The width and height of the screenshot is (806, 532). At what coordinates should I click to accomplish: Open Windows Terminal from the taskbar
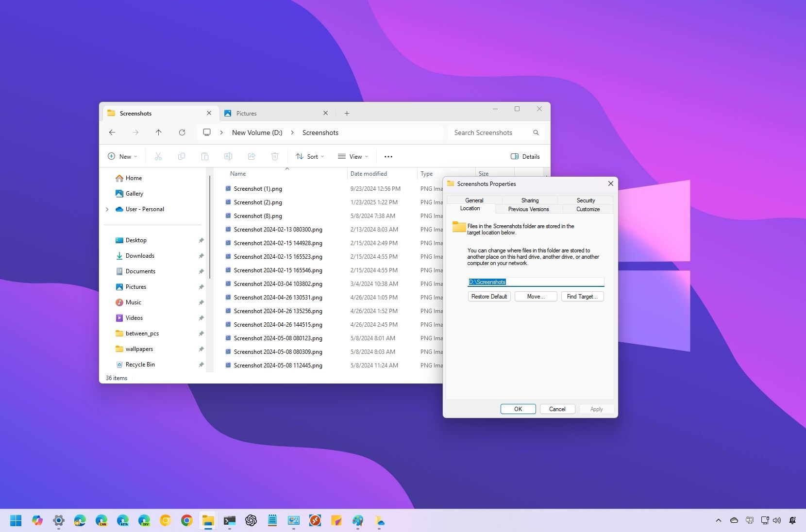pyautogui.click(x=229, y=520)
